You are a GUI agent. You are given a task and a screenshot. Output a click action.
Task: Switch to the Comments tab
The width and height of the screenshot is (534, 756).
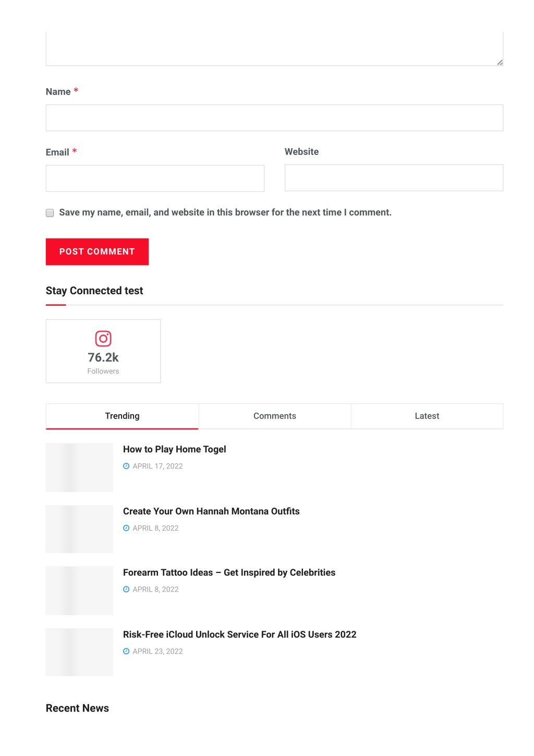pyautogui.click(x=275, y=416)
